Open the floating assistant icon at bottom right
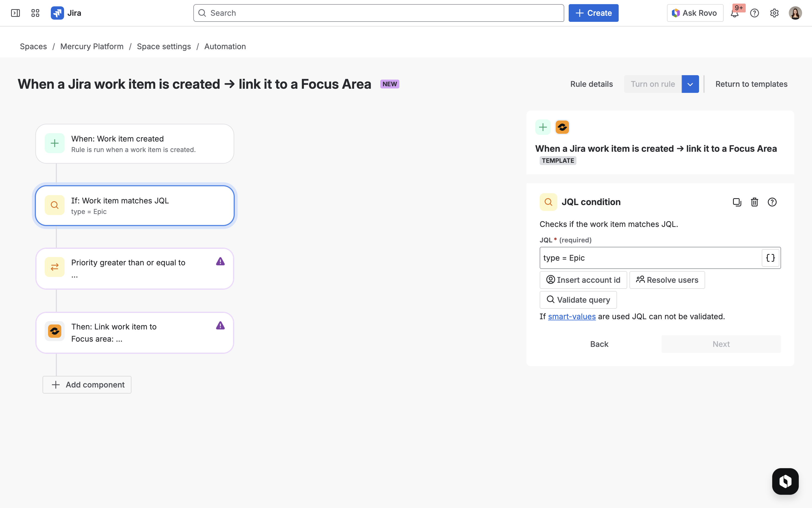Image resolution: width=812 pixels, height=508 pixels. 785,481
